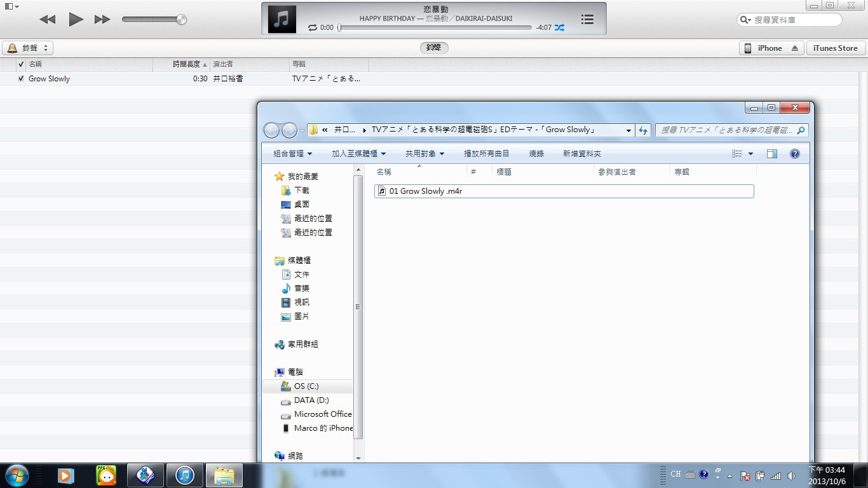Open Explorer help button
Screen dimensions: 868x488
pyautogui.click(x=794, y=154)
